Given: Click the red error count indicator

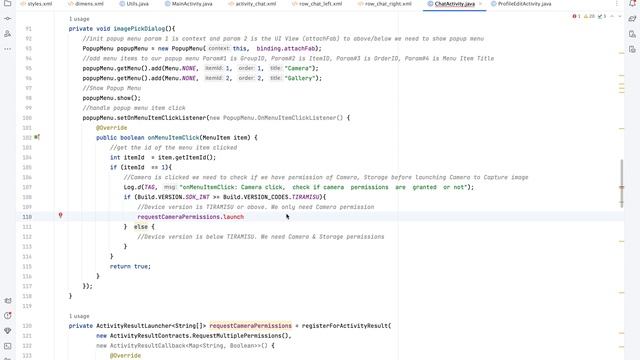Looking at the screenshot, I should 576,16.
